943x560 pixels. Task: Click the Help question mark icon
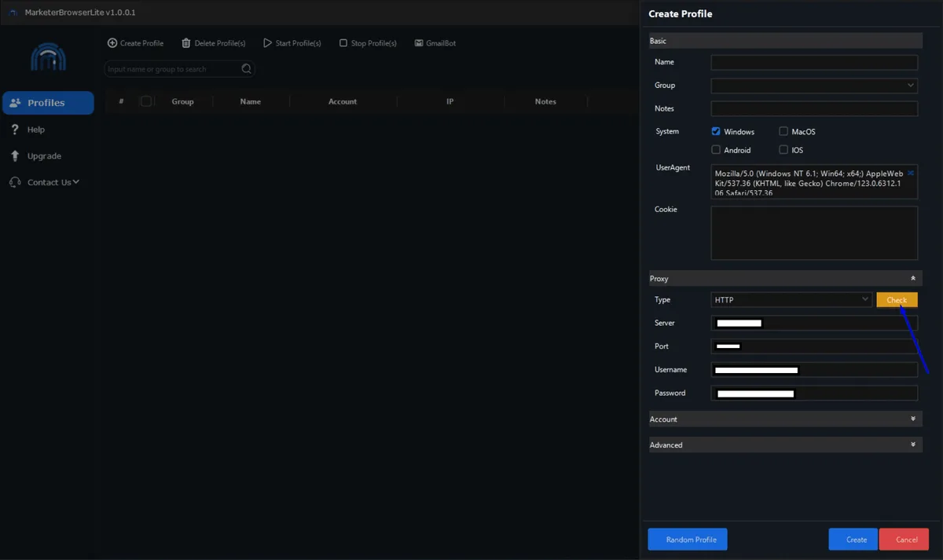click(x=15, y=130)
